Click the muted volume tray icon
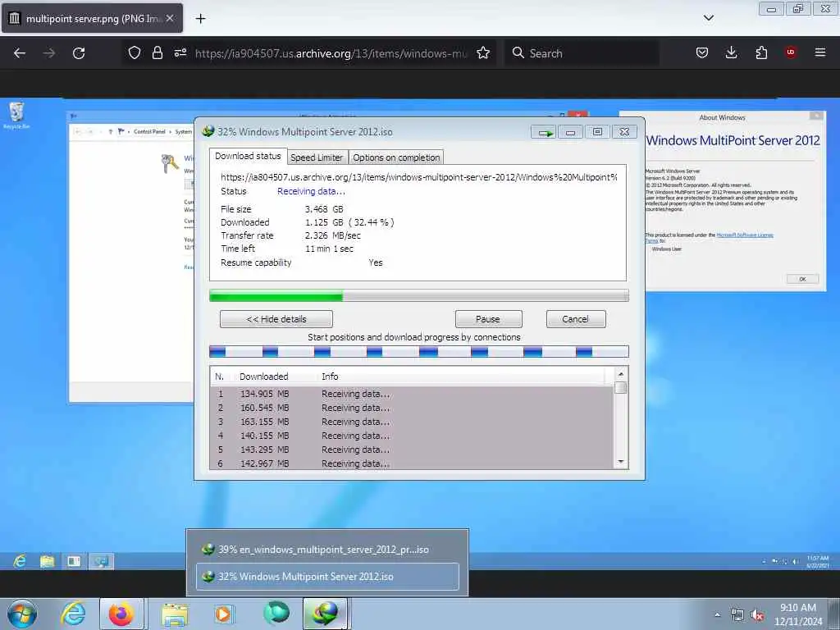 point(757,615)
